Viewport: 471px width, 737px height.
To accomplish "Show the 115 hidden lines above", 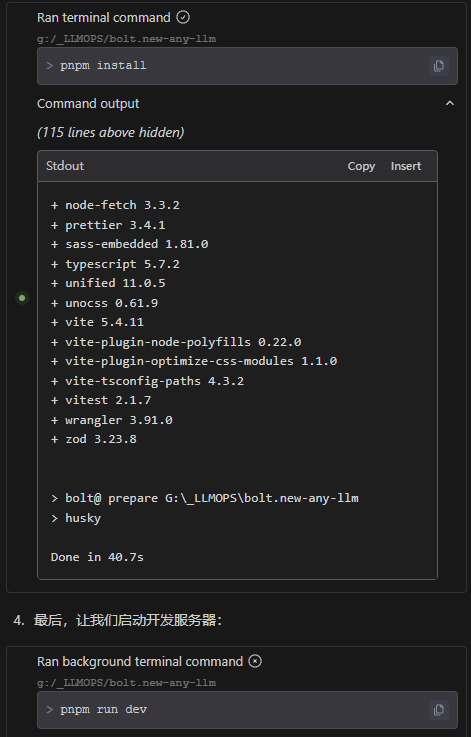I will click(x=110, y=133).
